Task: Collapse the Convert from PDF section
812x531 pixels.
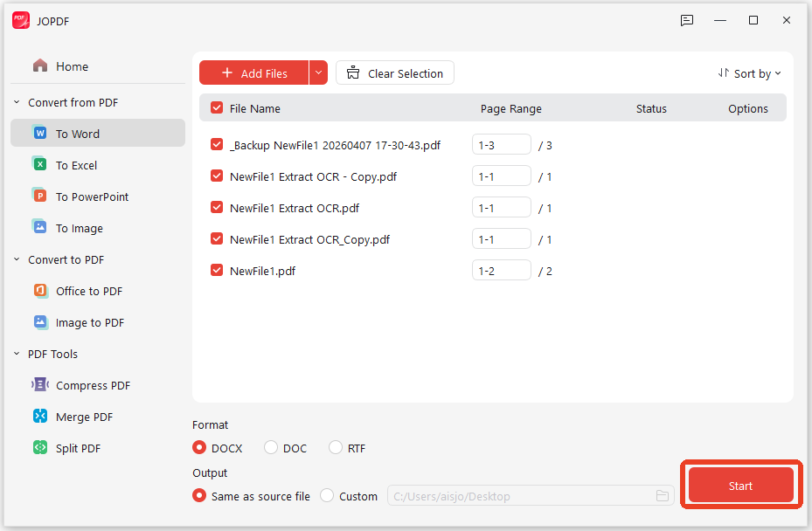Action: tap(15, 102)
